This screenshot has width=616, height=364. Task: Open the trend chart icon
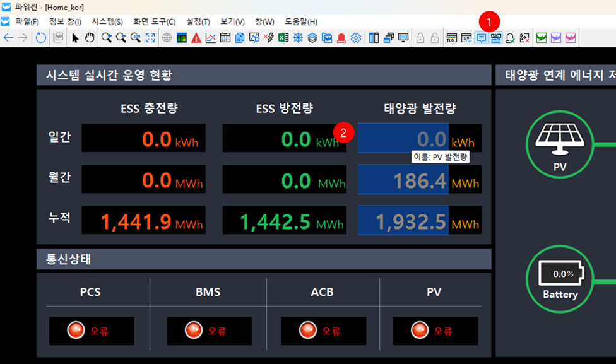[x=211, y=38]
